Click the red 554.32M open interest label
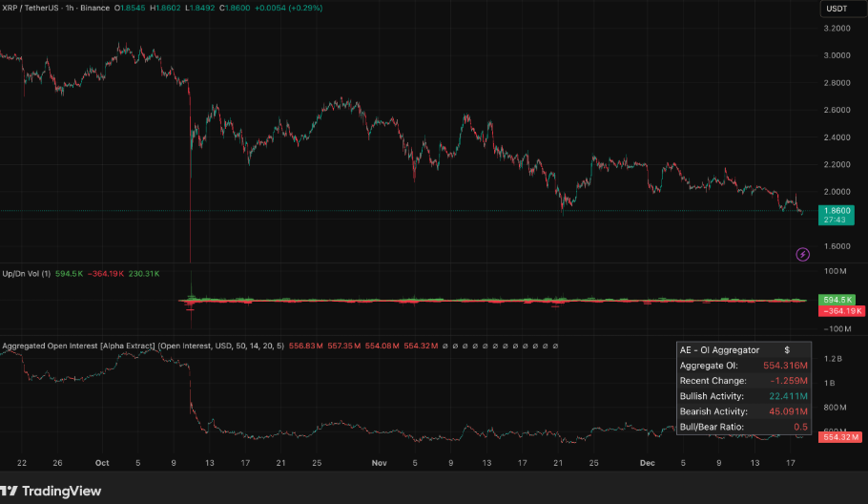Screen dimensions: 868x504 pyautogui.click(x=842, y=436)
